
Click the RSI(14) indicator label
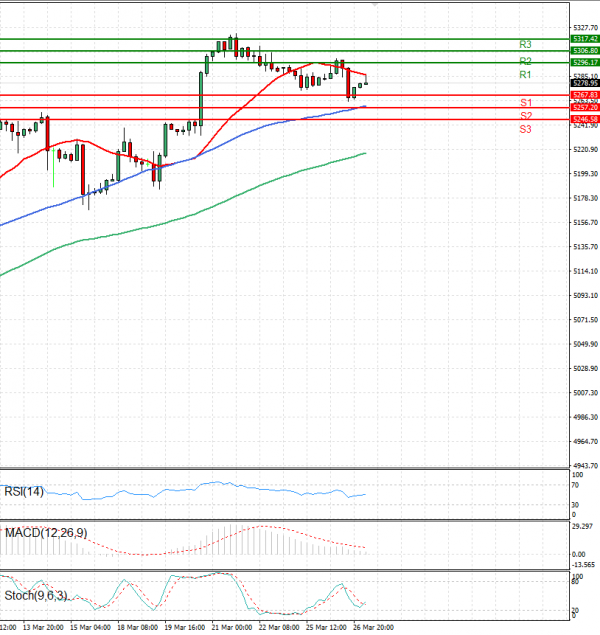23,492
